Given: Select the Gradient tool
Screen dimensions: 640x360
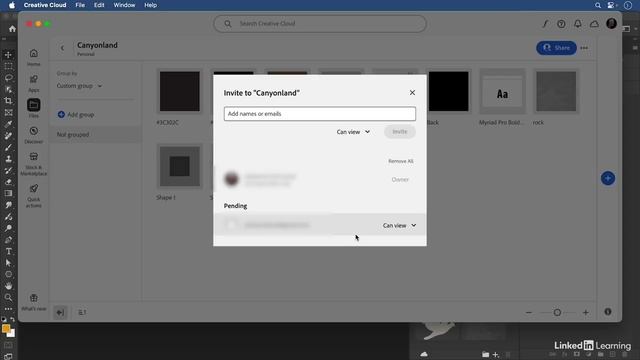Looking at the screenshot, I should coord(8,193).
